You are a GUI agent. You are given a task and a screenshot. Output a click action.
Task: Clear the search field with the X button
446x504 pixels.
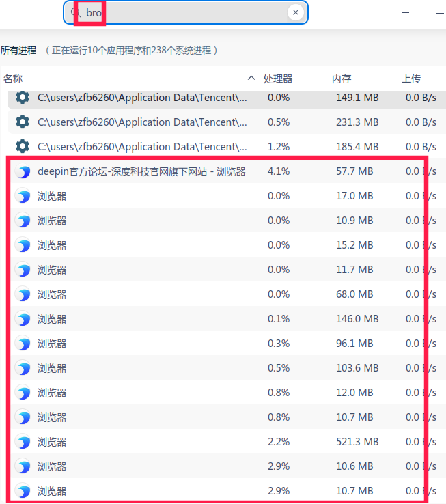coord(296,12)
